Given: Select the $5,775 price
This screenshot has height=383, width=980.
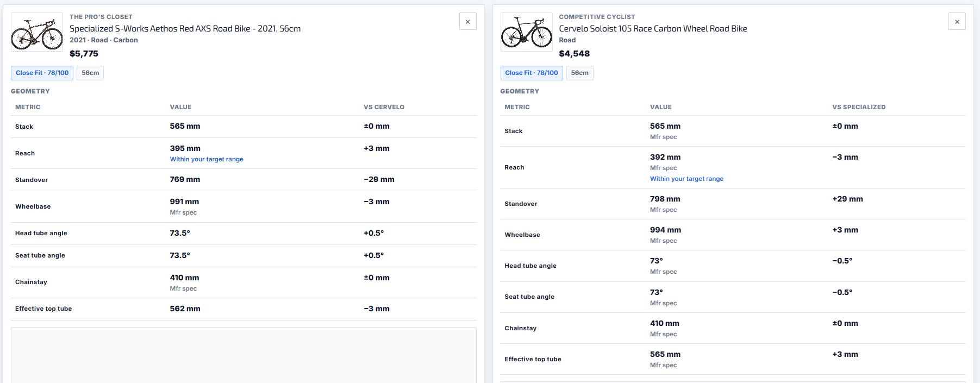Looking at the screenshot, I should point(84,54).
